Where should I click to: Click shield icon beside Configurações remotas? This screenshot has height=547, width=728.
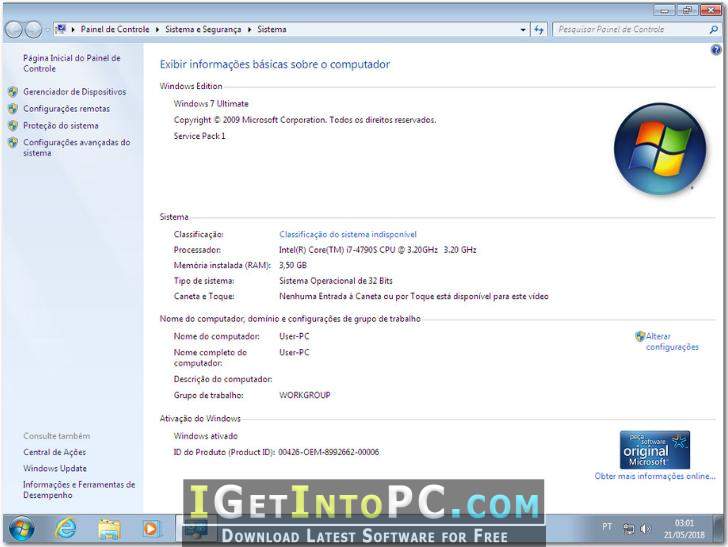(13, 109)
